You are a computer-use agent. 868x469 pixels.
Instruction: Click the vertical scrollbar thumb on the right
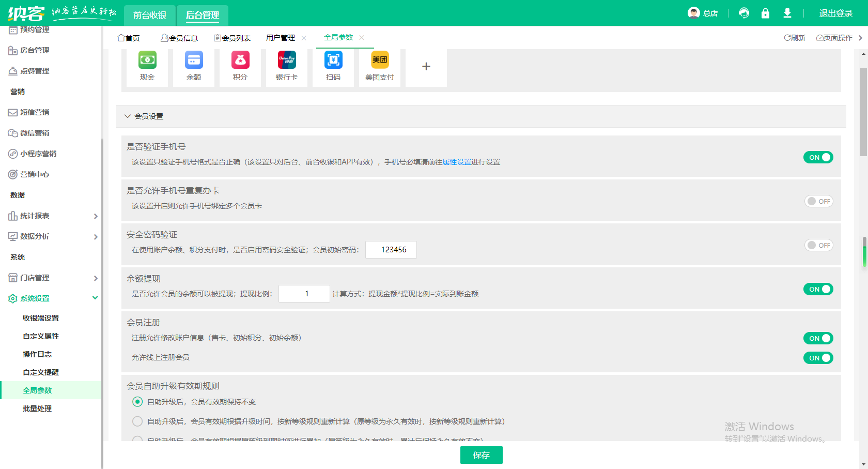(863, 111)
